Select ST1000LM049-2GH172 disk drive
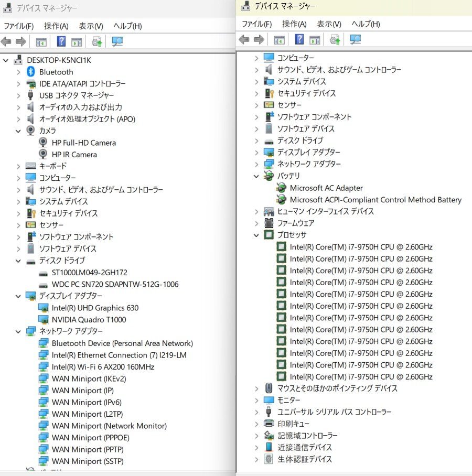 click(89, 273)
